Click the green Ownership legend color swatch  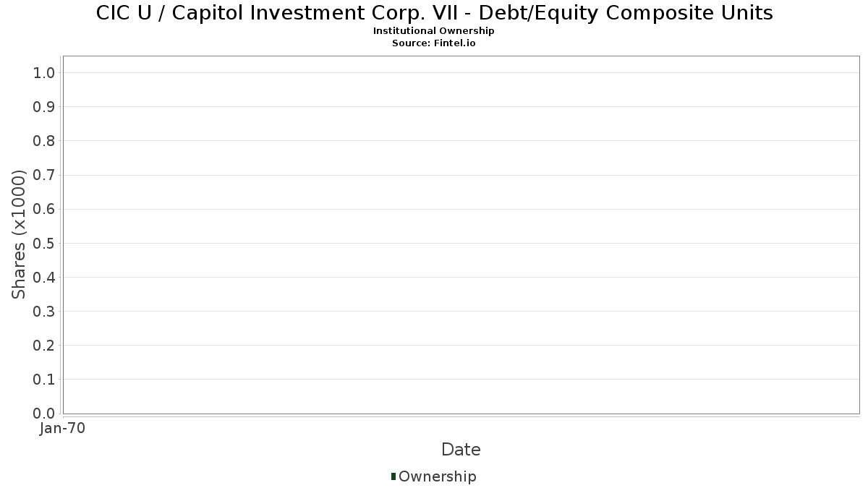393,476
